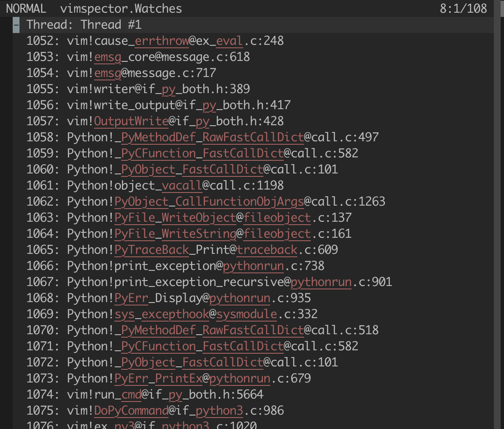The height and width of the screenshot is (429, 504).
Task: Select frame 1068 PyErr_Display@pythonrun.c:935
Action: click(x=169, y=298)
